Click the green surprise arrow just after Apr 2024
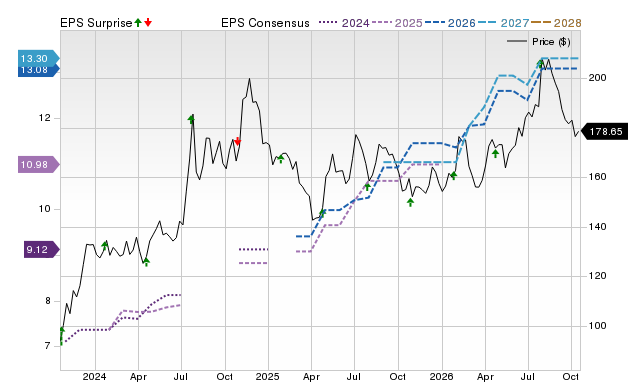This screenshot has height=382, width=640. coord(147,262)
